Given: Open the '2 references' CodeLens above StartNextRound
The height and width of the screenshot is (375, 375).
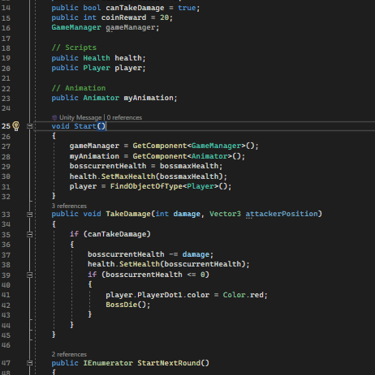Looking at the screenshot, I should [69, 354].
